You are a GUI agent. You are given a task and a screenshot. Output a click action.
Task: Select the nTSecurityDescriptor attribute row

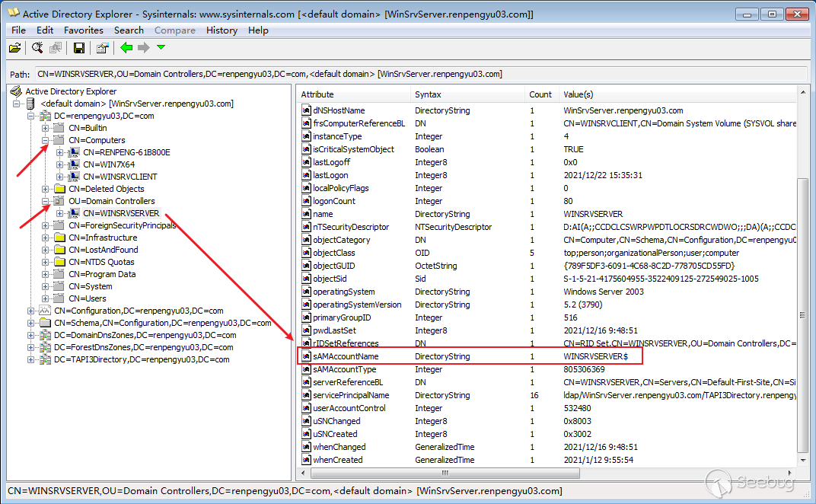click(547, 227)
